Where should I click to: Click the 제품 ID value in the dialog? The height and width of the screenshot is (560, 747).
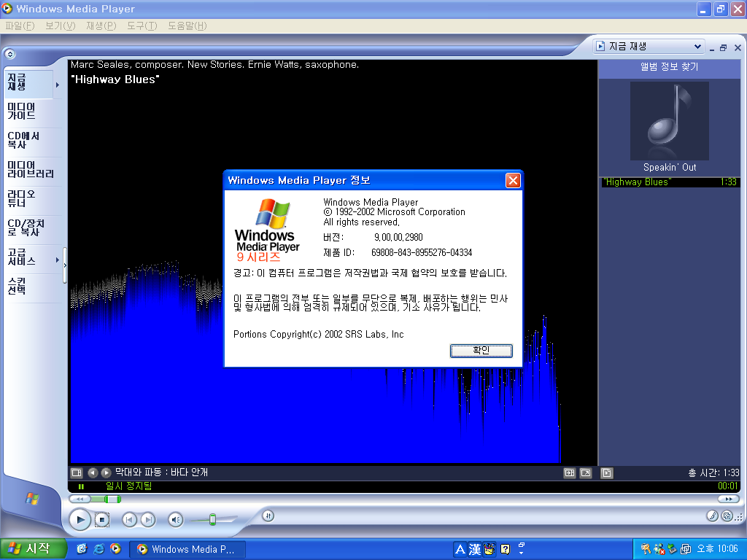tap(422, 252)
